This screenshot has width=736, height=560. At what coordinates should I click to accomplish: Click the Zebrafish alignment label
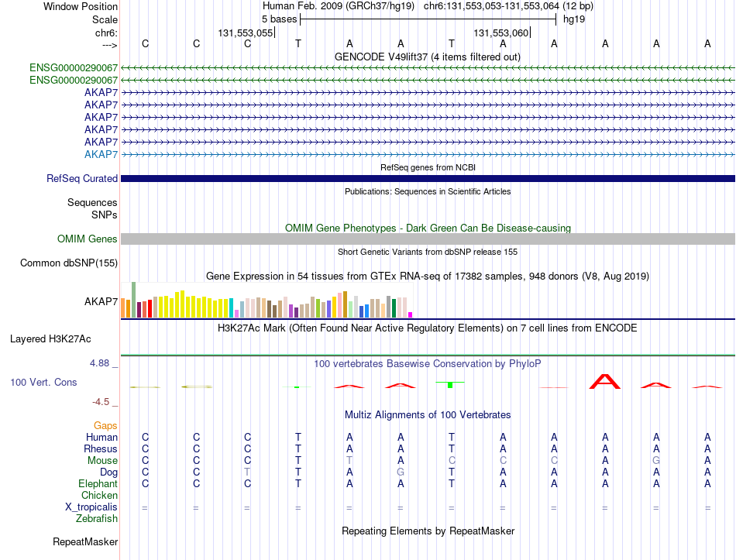pos(97,519)
